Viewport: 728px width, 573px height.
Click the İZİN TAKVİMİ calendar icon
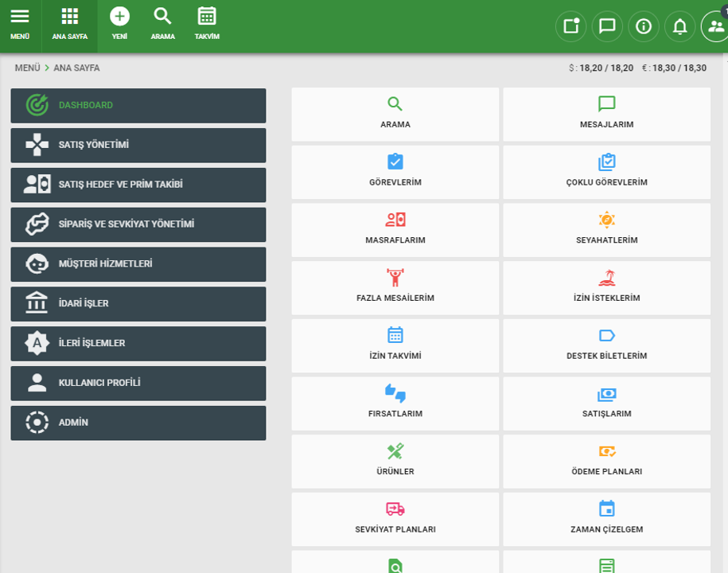tap(395, 334)
